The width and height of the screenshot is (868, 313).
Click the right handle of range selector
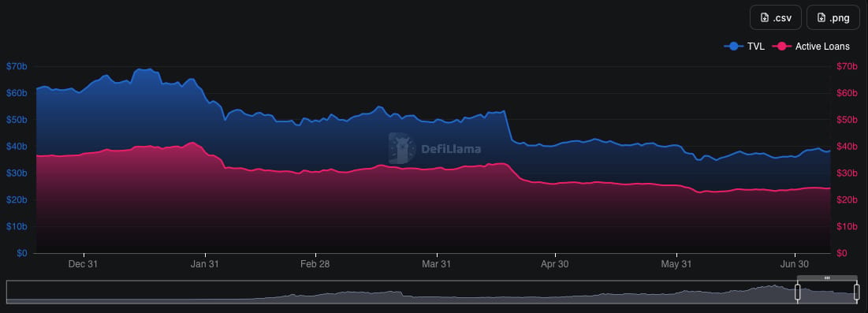pyautogui.click(x=856, y=292)
